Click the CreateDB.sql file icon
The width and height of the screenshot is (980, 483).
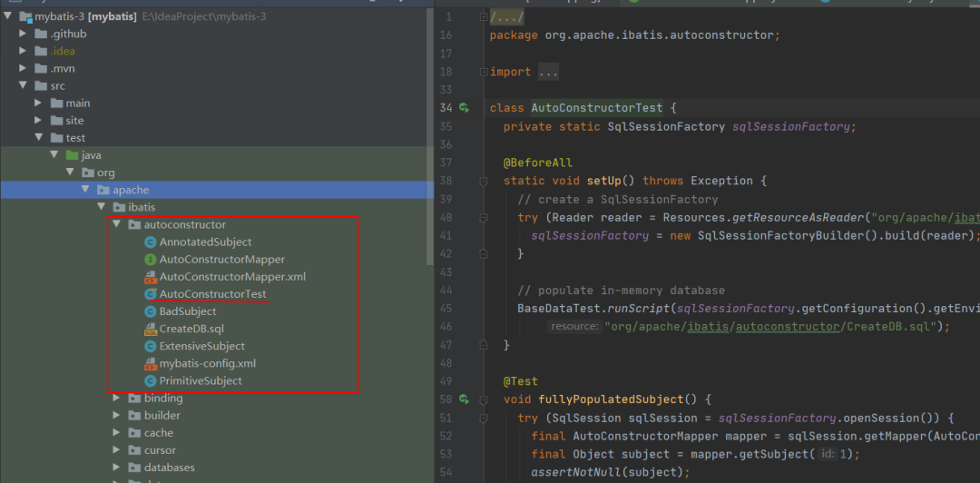pos(150,329)
